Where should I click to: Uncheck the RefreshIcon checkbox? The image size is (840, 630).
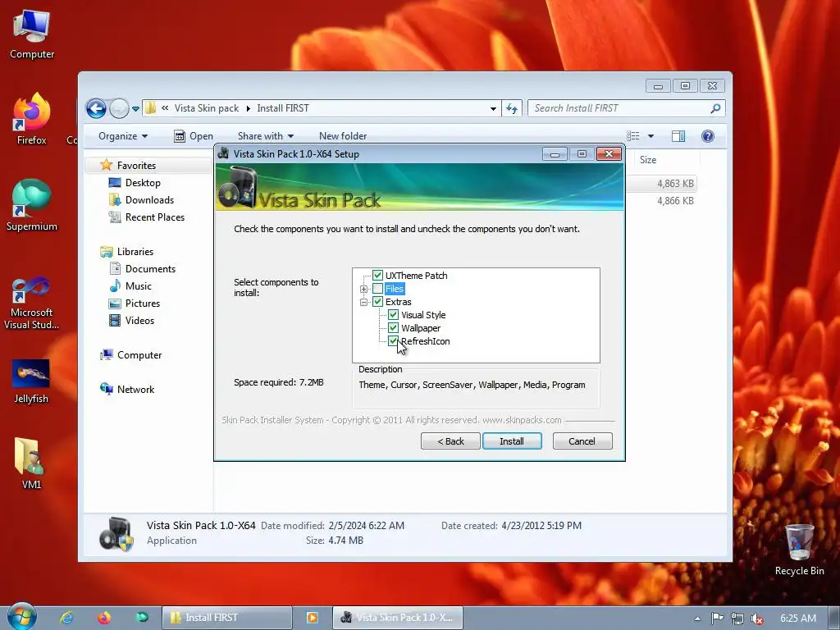(393, 341)
